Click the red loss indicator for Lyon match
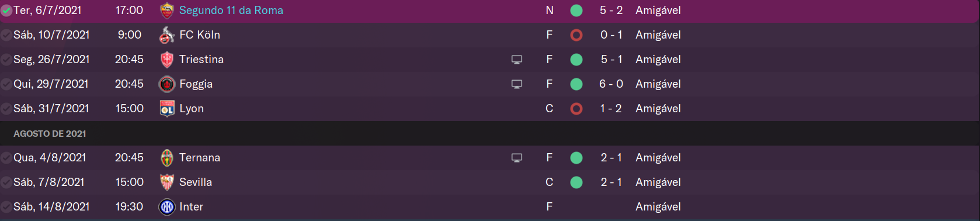This screenshot has height=221, width=980. 576,109
